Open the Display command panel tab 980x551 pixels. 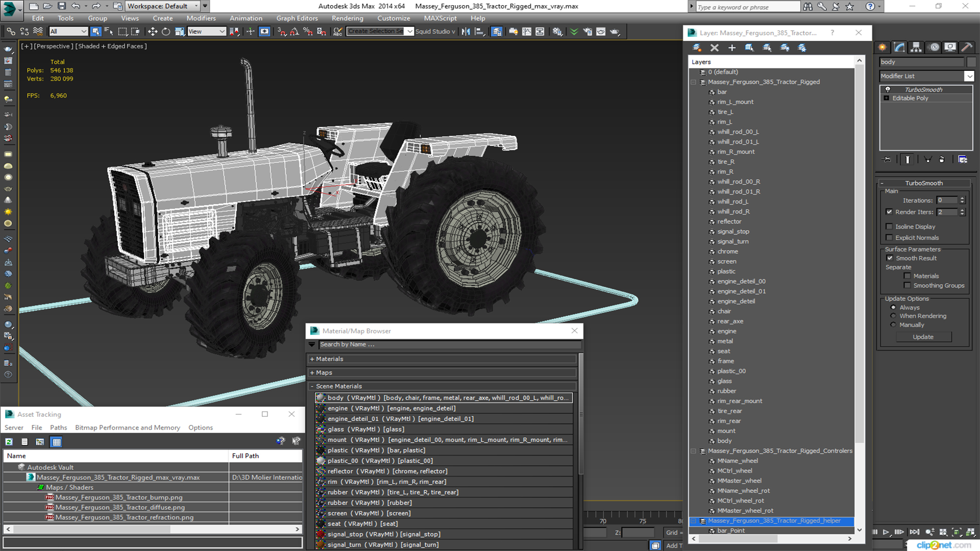[950, 47]
